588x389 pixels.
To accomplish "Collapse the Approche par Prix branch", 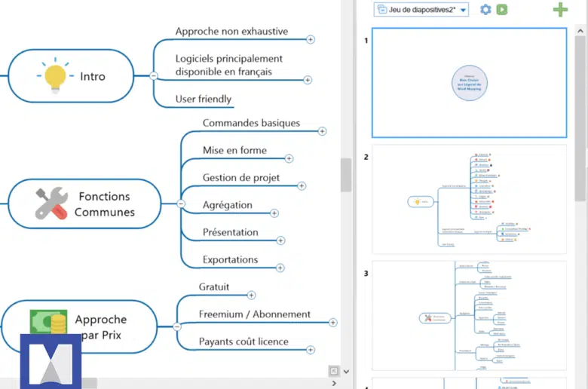I will (177, 326).
